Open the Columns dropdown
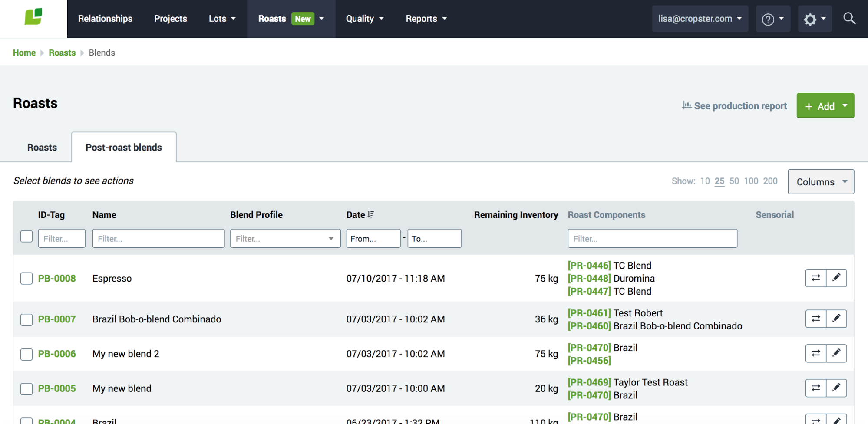The width and height of the screenshot is (868, 424). (x=821, y=182)
